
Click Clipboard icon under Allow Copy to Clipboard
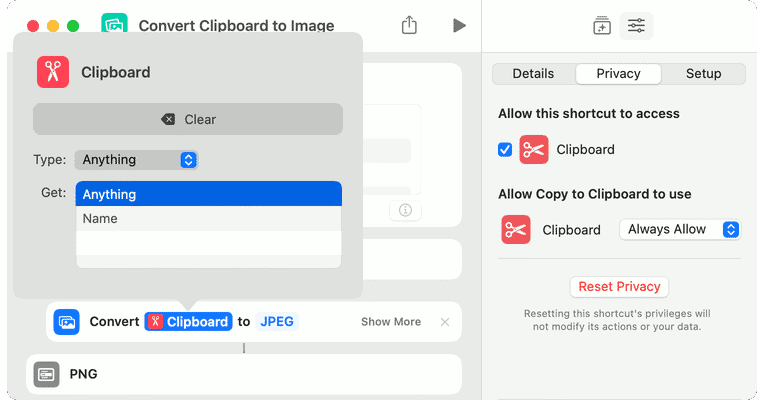pos(516,230)
